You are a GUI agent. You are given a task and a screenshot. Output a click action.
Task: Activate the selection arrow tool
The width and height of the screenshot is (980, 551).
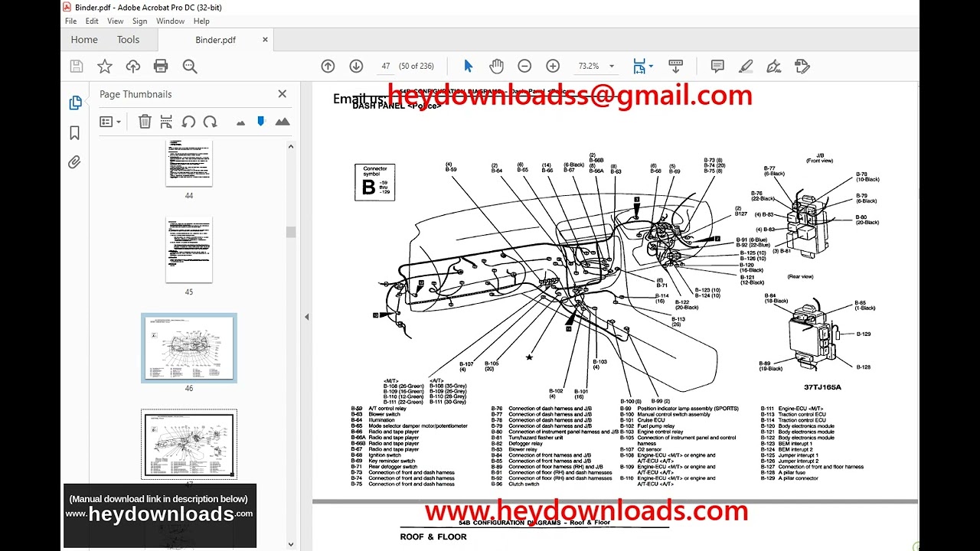[469, 67]
